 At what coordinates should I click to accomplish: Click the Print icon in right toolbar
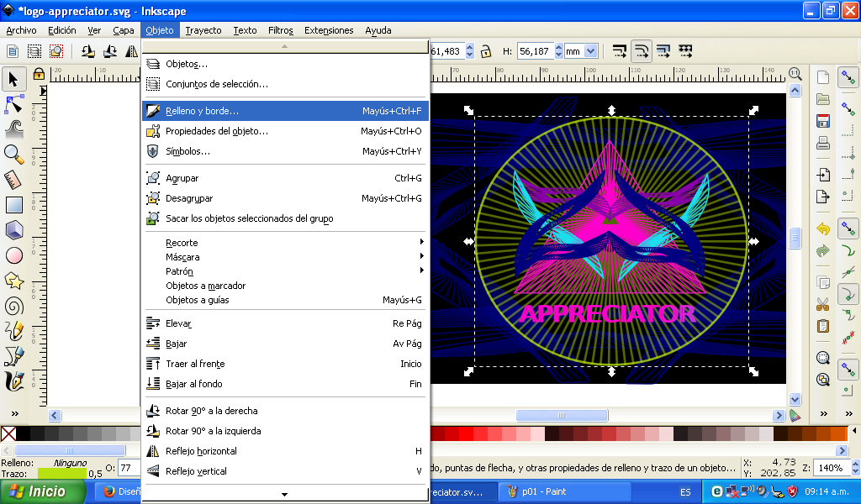[x=822, y=143]
